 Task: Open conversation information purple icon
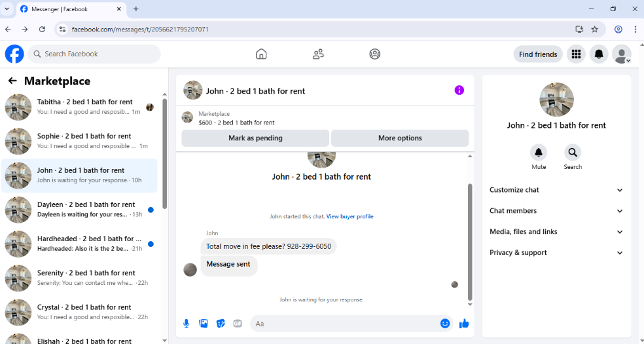[459, 90]
